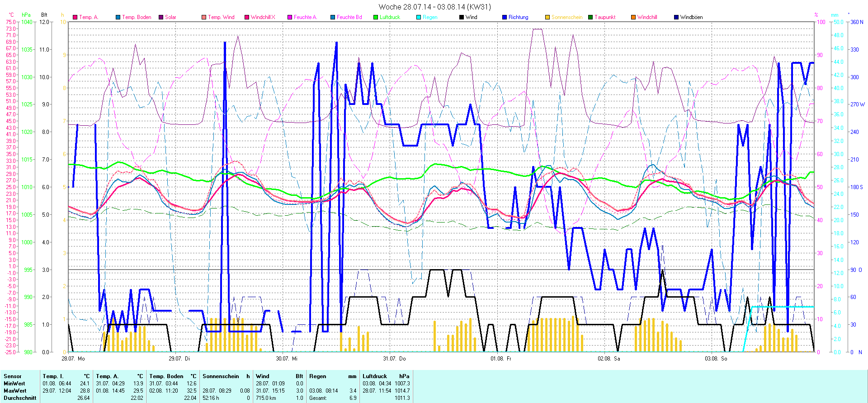Image resolution: width=868 pixels, height=403 pixels.
Task: Click the Taupunkt dark green legend square
Action: point(590,18)
